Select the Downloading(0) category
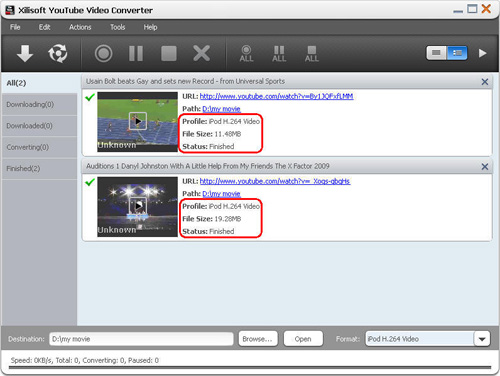Screen dimensions: 500x376 39,104
